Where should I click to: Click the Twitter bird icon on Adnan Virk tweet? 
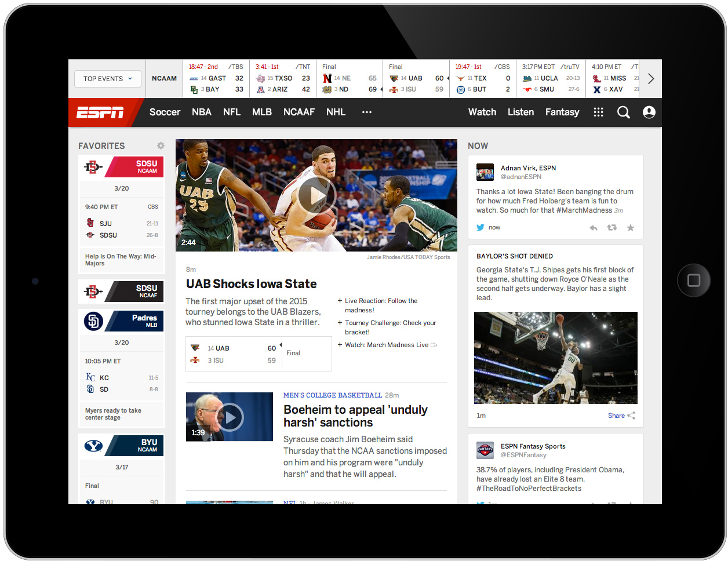click(481, 227)
